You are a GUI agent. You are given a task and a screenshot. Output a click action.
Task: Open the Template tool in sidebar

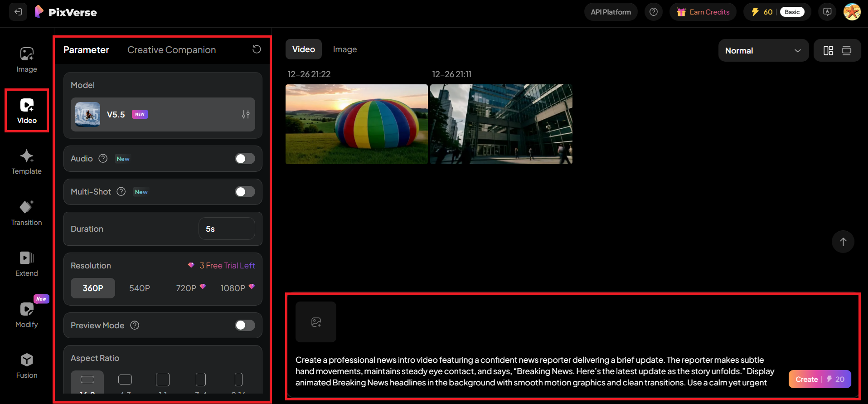pyautogui.click(x=27, y=162)
